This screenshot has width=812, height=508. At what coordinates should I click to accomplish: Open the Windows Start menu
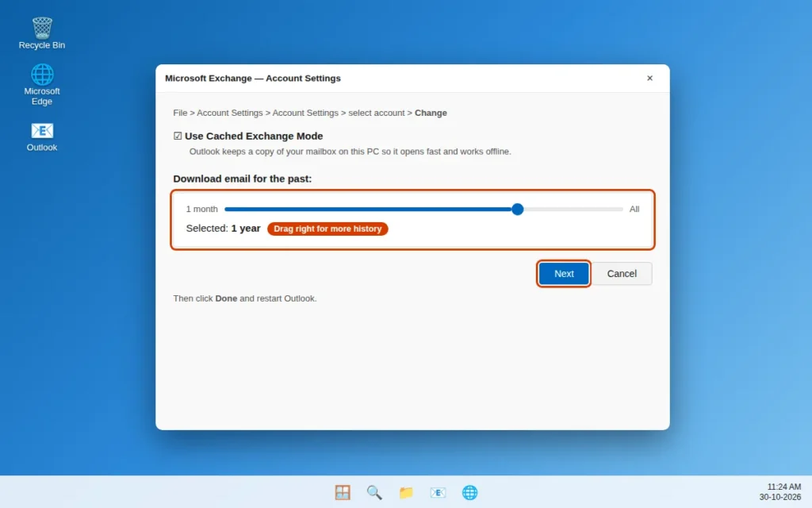343,492
